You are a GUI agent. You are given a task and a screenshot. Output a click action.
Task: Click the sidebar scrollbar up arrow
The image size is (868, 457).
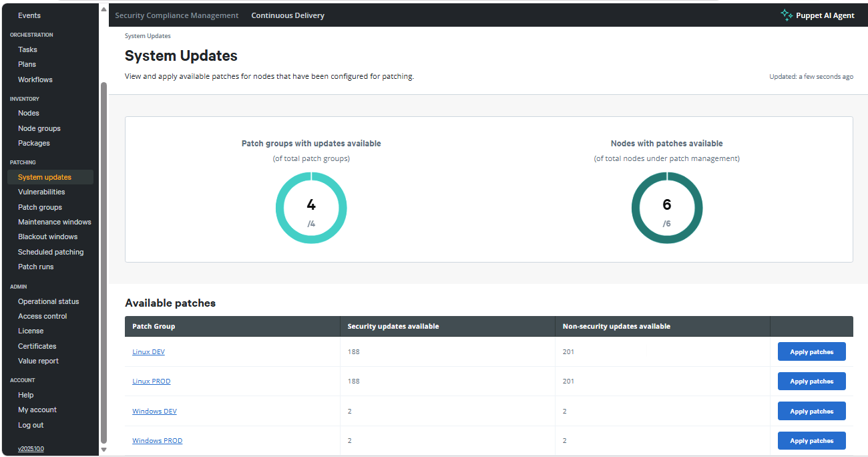103,9
